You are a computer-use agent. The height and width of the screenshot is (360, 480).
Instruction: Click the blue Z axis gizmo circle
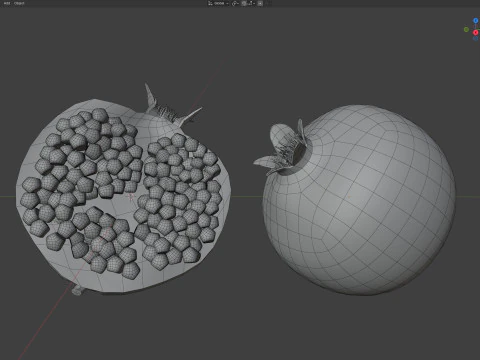pos(476,21)
